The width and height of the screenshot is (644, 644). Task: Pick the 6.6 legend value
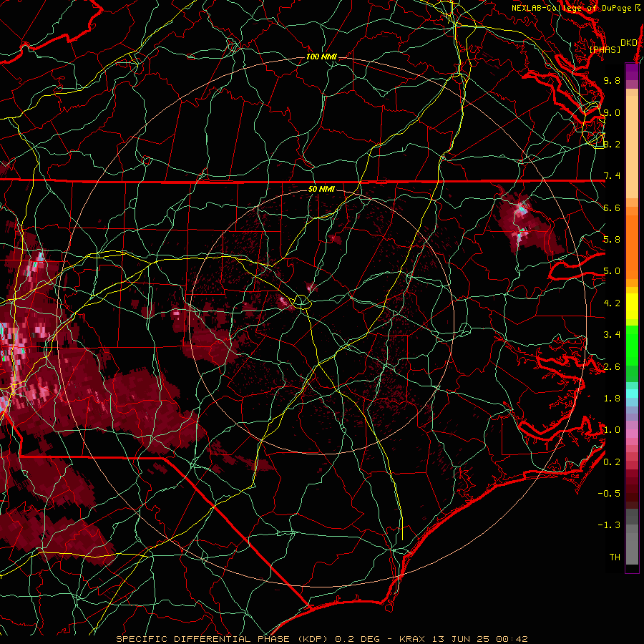tap(612, 208)
